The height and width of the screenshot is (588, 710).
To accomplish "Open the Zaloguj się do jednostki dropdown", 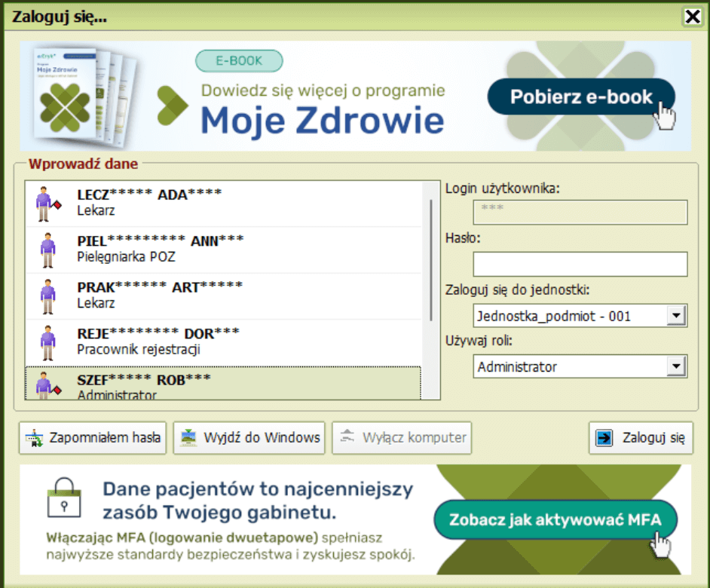I will pyautogui.click(x=580, y=316).
